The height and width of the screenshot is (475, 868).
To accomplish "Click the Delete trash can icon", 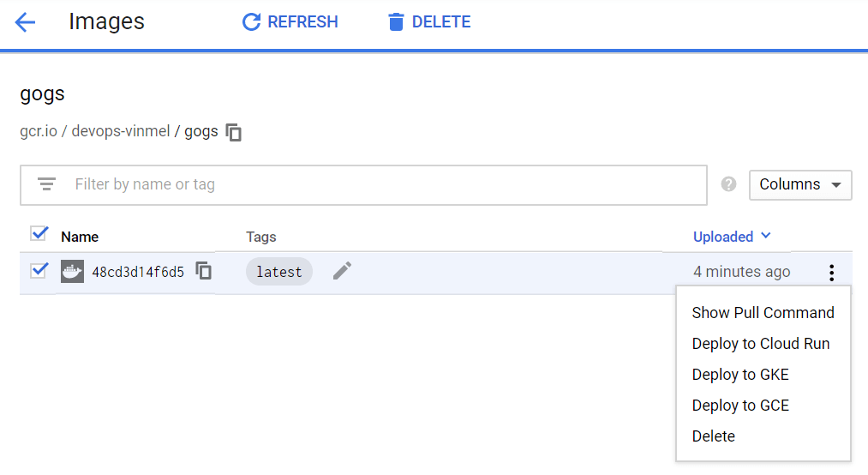I will [x=395, y=22].
